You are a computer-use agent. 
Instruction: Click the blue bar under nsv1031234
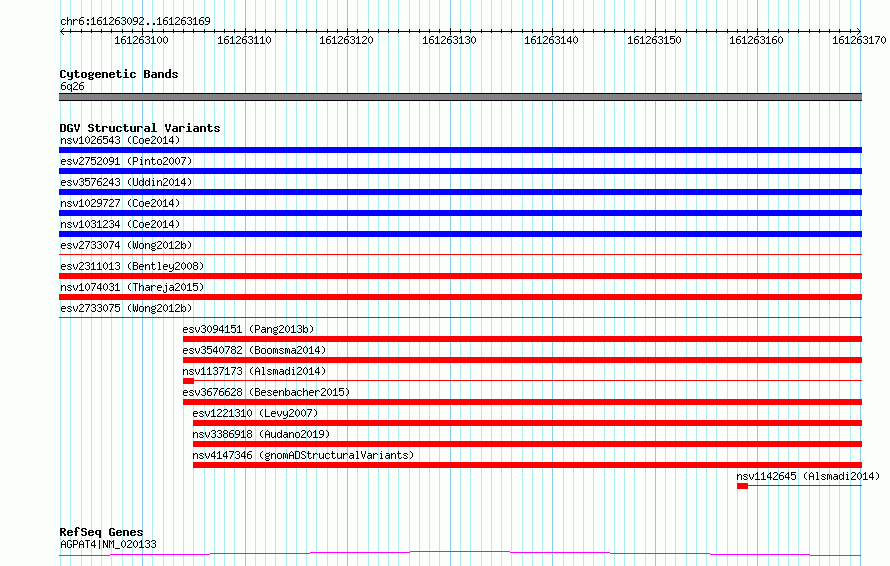point(460,234)
